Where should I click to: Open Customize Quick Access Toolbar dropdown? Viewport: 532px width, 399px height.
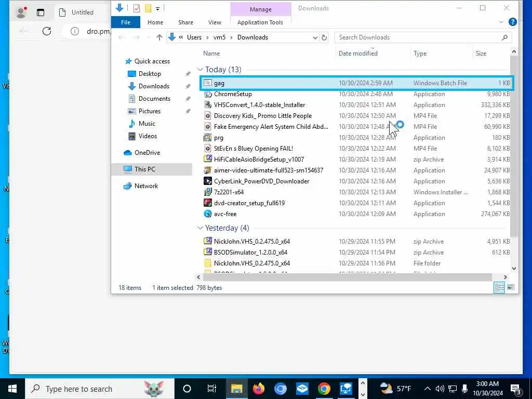[x=158, y=8]
